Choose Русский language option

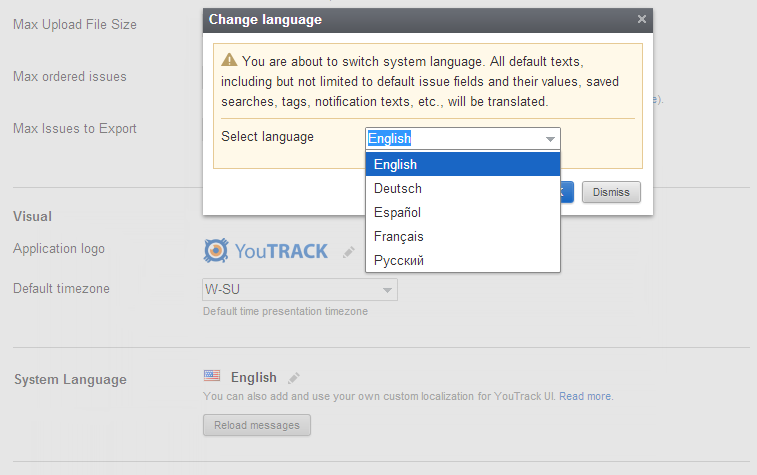tap(463, 261)
